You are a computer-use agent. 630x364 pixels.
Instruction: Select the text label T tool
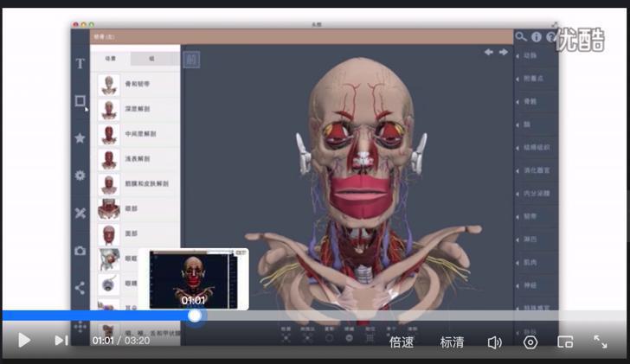click(x=80, y=63)
